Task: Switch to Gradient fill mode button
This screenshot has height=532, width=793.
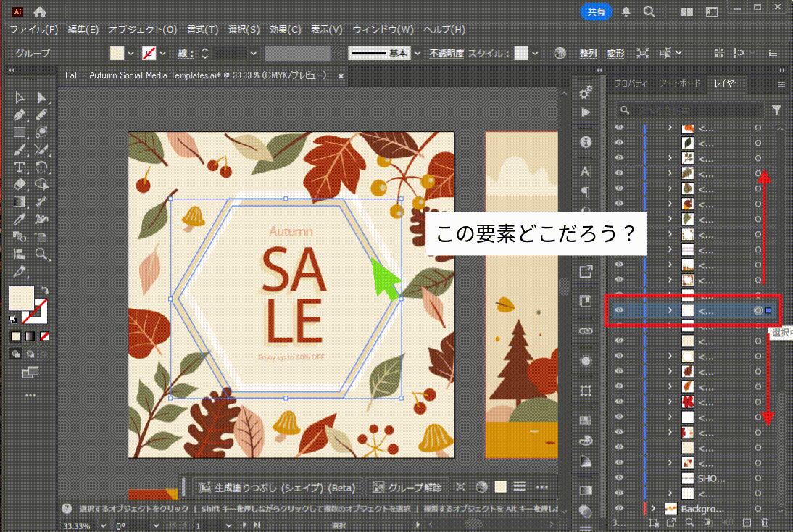Action: pyautogui.click(x=30, y=336)
